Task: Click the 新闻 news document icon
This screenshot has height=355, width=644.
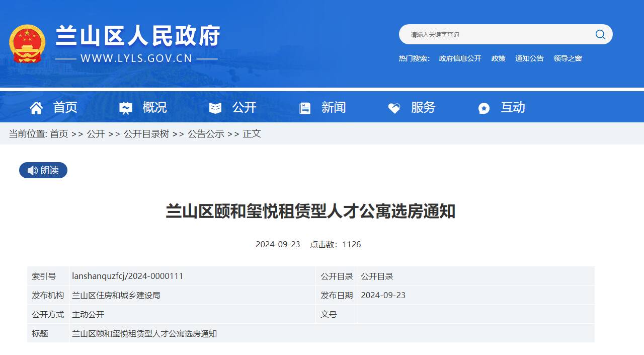Action: coord(305,107)
